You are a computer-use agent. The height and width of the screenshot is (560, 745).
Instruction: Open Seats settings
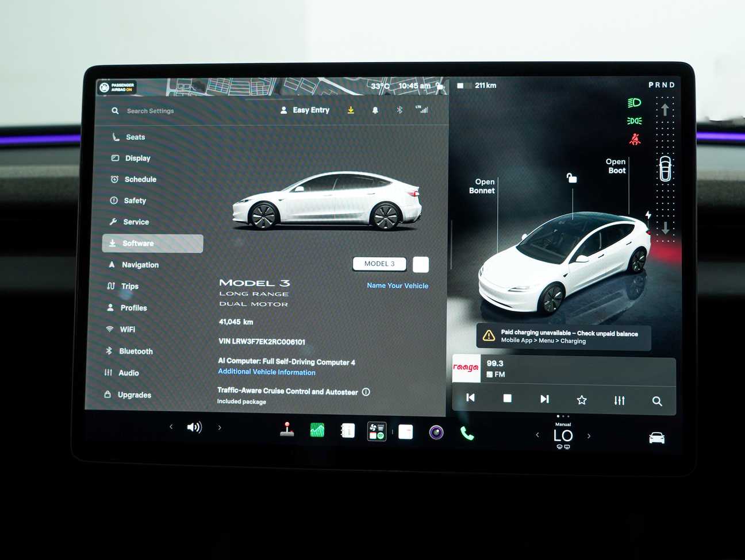coord(135,137)
